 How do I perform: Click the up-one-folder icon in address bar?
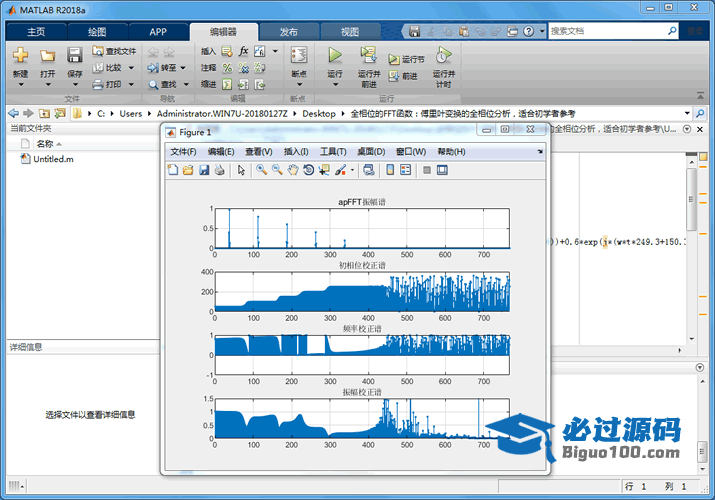pos(45,113)
